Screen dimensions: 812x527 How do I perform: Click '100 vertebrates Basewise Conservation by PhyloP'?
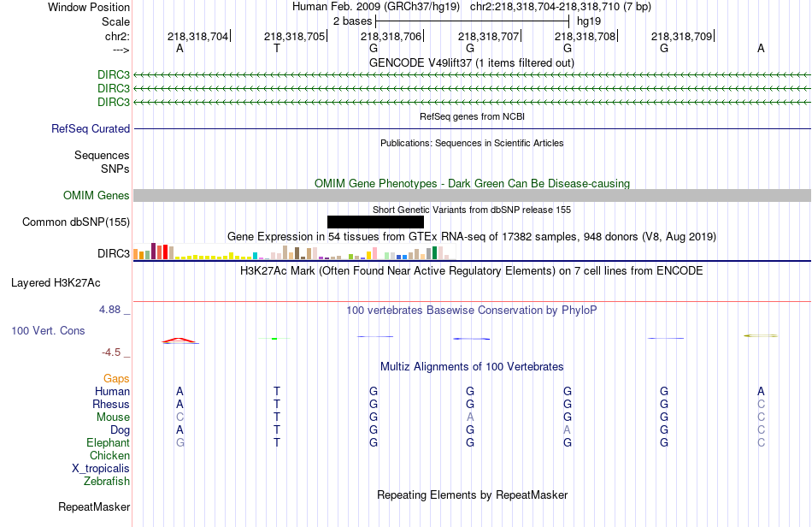point(472,310)
